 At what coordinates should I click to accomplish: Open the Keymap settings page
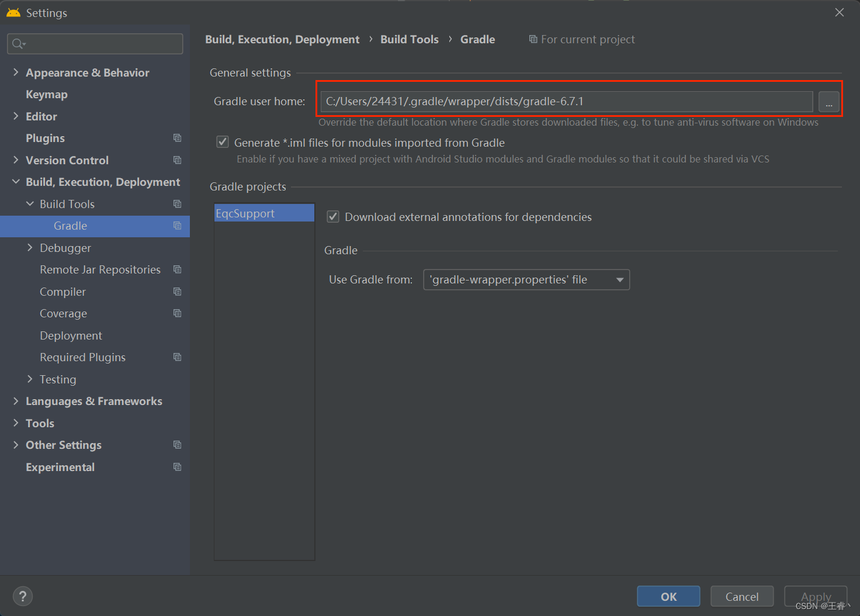coord(47,94)
